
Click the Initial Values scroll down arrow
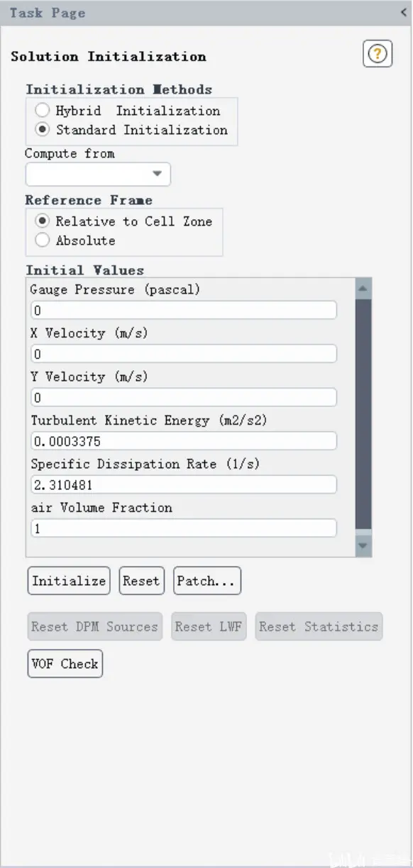pyautogui.click(x=363, y=545)
